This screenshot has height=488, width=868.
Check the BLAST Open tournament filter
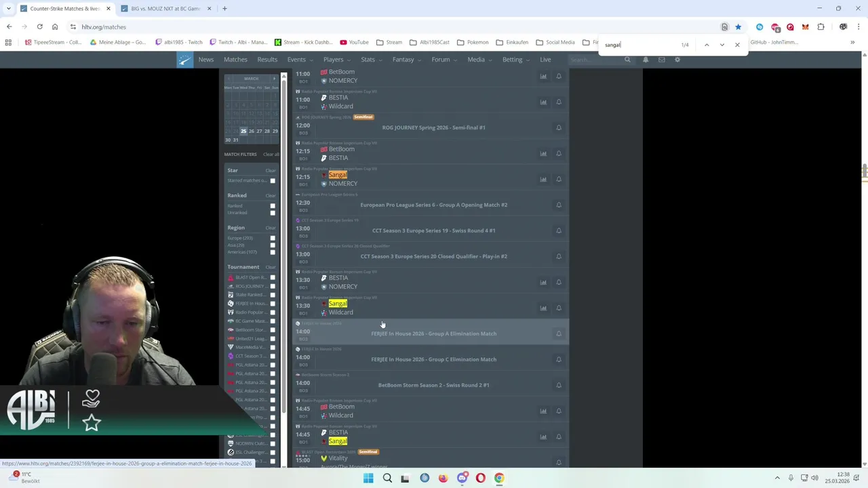click(x=273, y=277)
